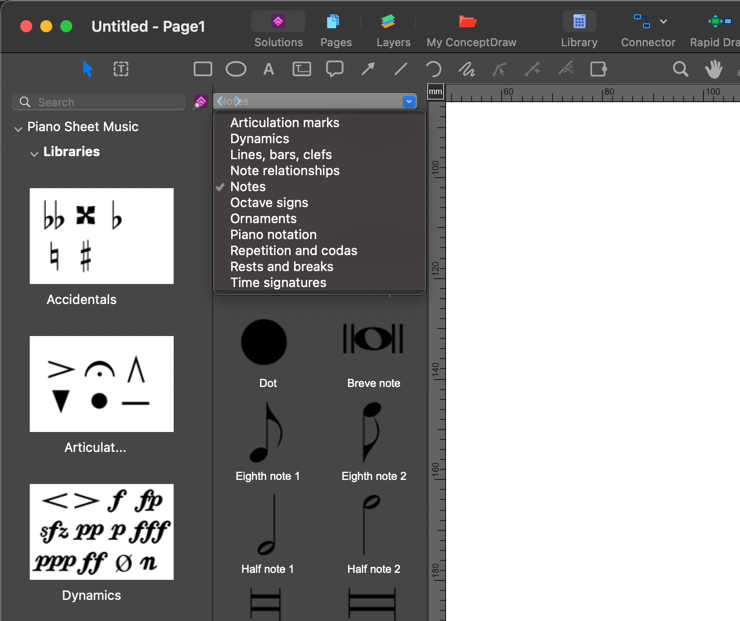
Task: Select the Arrow line tool
Action: [x=368, y=69]
